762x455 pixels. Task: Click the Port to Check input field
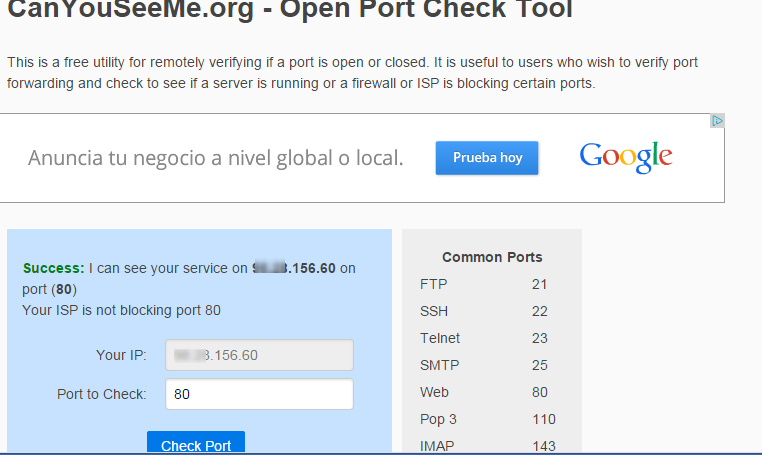click(260, 394)
